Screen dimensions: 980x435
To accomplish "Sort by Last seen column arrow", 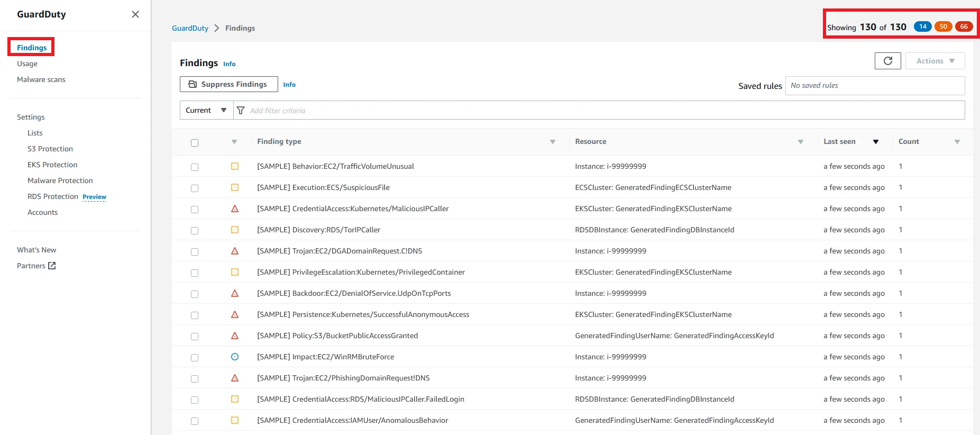I will [x=876, y=142].
